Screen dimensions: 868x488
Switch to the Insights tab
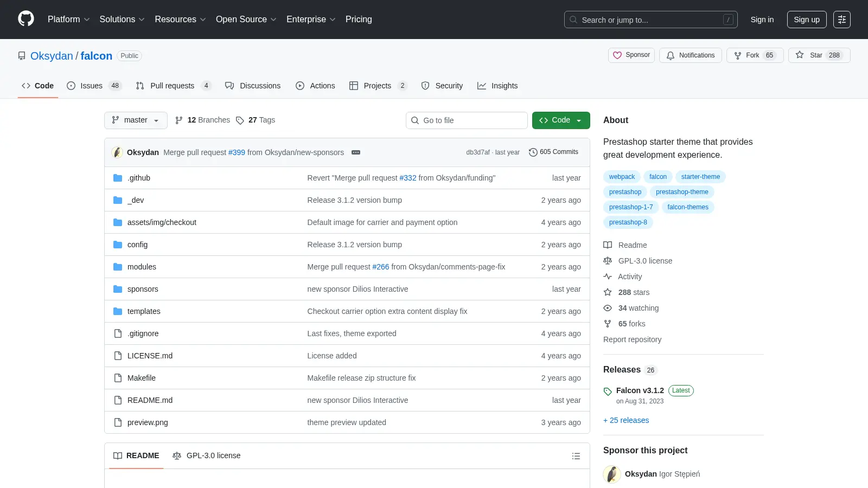497,86
